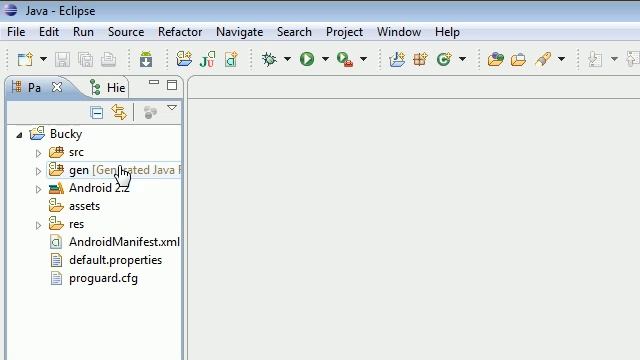Screen dimensions: 640x360
Task: Close the Package Explorer tab
Action: pos(57,87)
